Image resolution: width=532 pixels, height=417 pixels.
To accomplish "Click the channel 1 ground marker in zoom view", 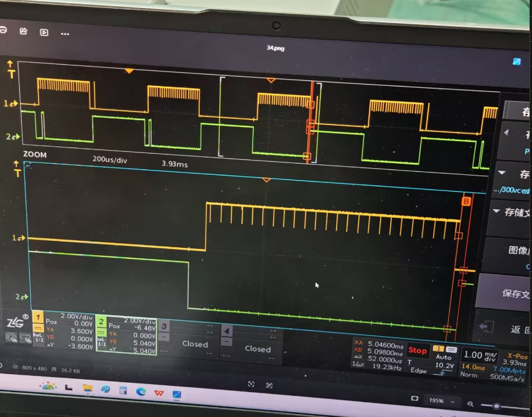I will pos(19,238).
